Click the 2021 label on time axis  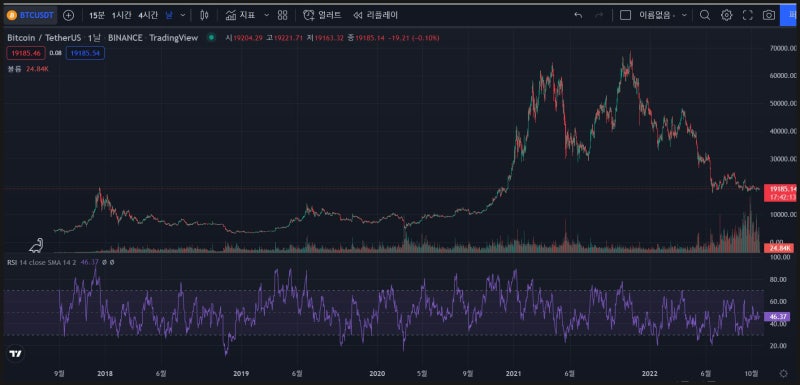[x=513, y=373]
